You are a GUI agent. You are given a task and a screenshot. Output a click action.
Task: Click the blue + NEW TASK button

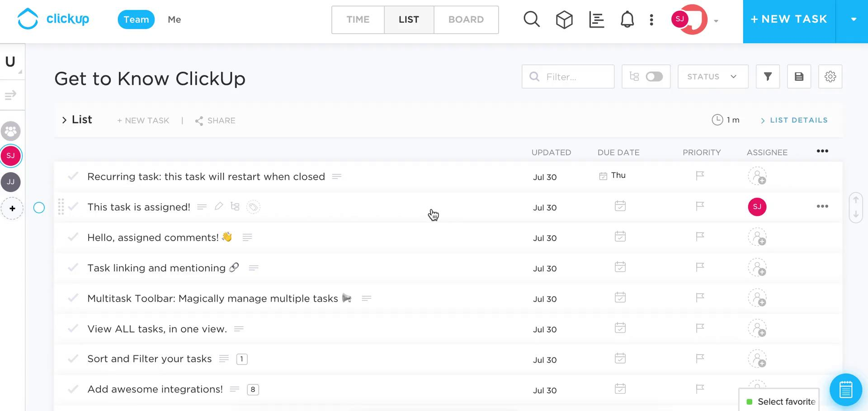click(789, 19)
